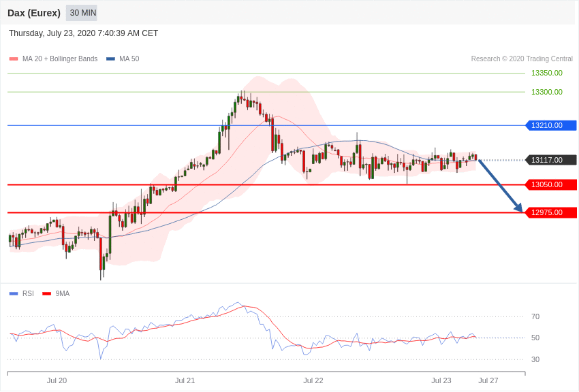
Task: Click the Jul 21 date axis label
Action: pyautogui.click(x=185, y=380)
